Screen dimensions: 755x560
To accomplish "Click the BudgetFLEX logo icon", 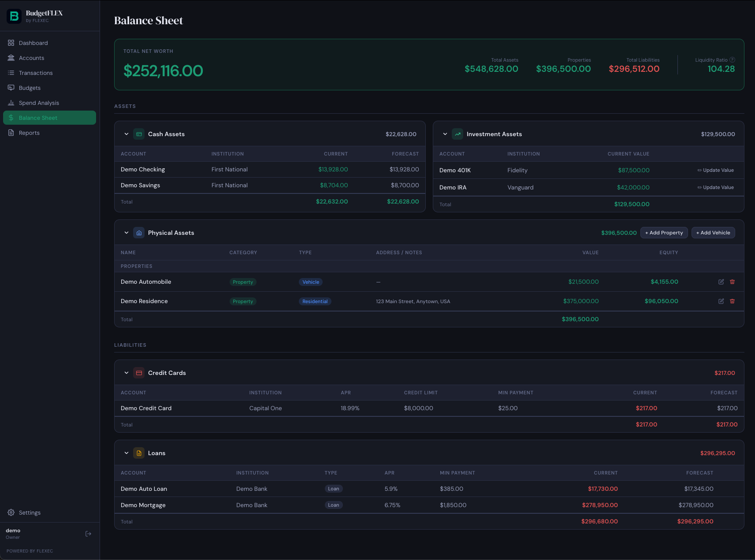I will (x=14, y=16).
